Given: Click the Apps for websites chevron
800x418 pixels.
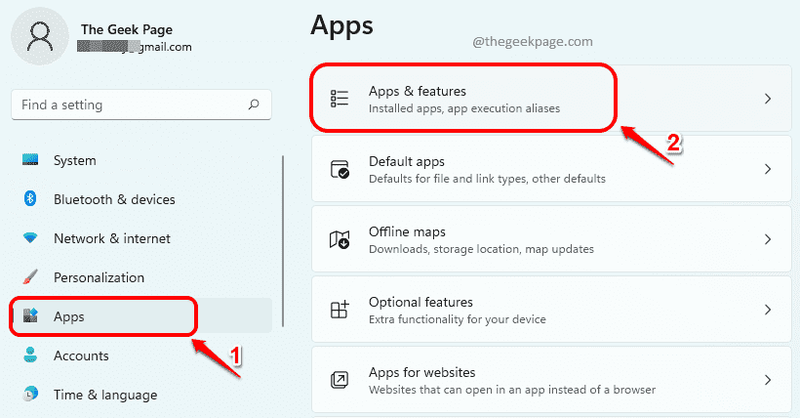Looking at the screenshot, I should coord(767,380).
